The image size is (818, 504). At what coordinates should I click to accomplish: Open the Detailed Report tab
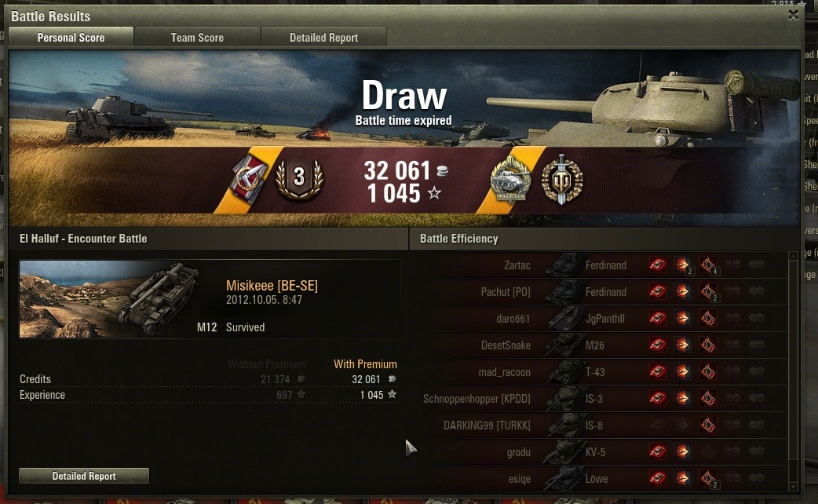coord(323,38)
